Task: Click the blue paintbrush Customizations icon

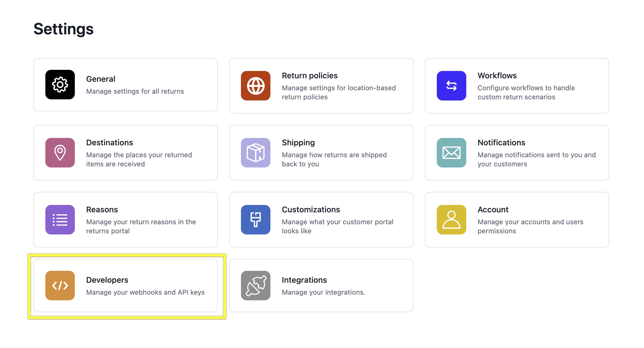Action: tap(256, 220)
